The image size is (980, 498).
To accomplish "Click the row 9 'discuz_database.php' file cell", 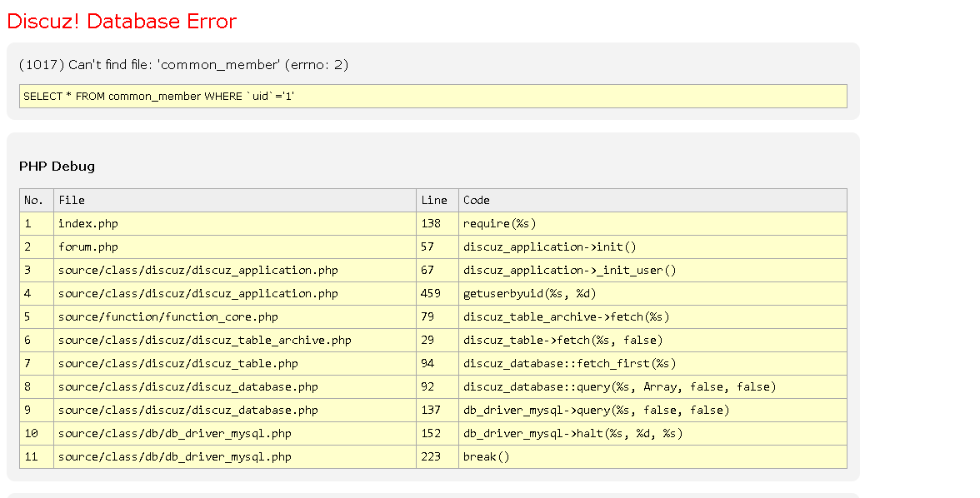I will coord(235,410).
